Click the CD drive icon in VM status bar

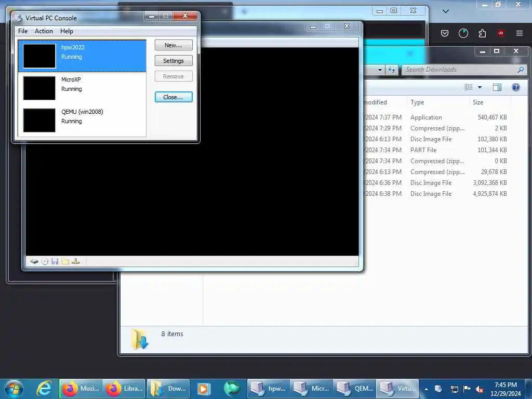pos(45,261)
